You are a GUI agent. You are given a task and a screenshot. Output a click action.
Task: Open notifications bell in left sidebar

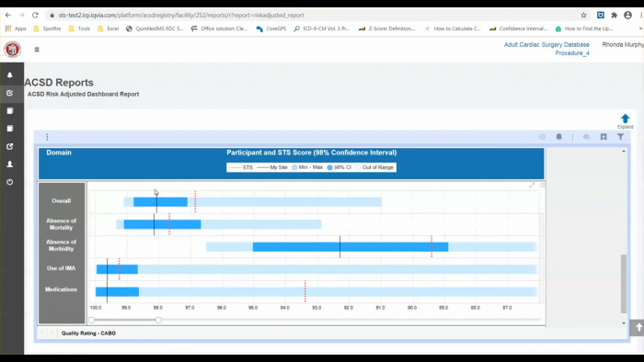[10, 75]
